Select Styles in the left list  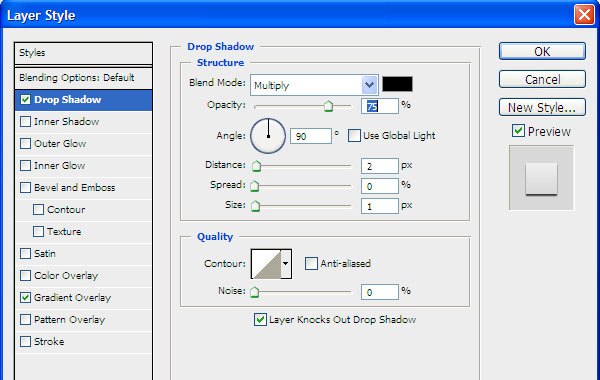point(83,53)
